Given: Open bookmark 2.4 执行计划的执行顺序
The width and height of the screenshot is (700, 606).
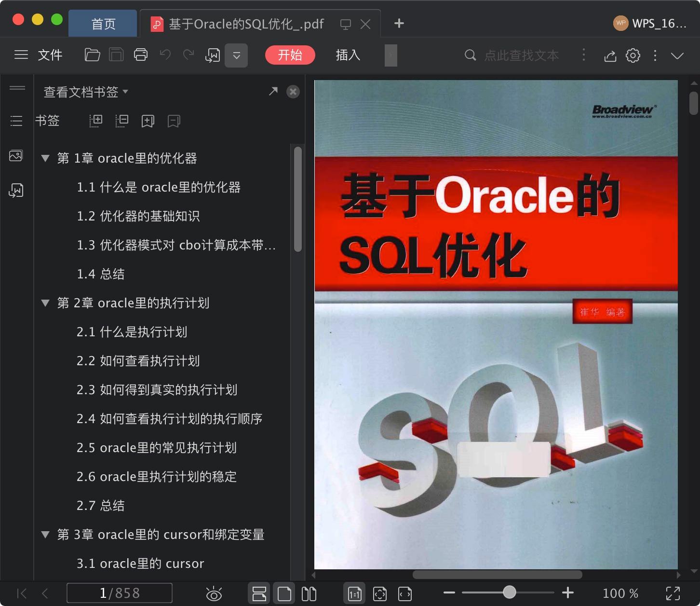Looking at the screenshot, I should coord(170,419).
